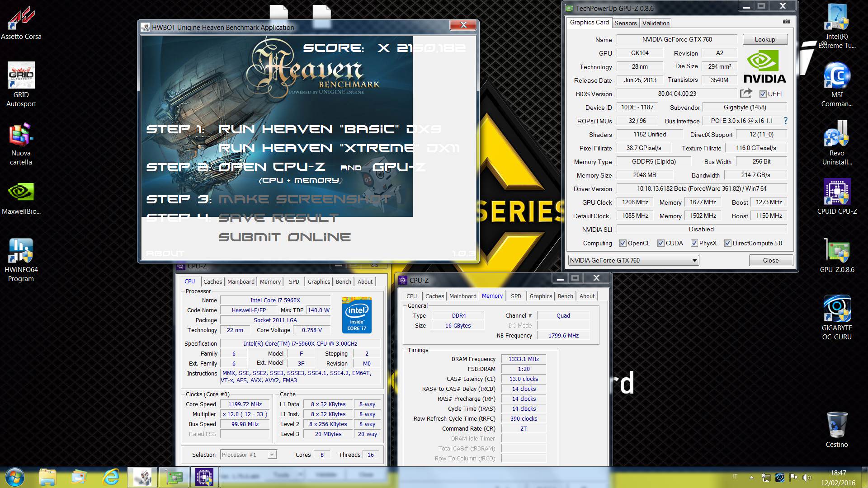Open GPU-Z.0.8.6 desktop icon

837,255
